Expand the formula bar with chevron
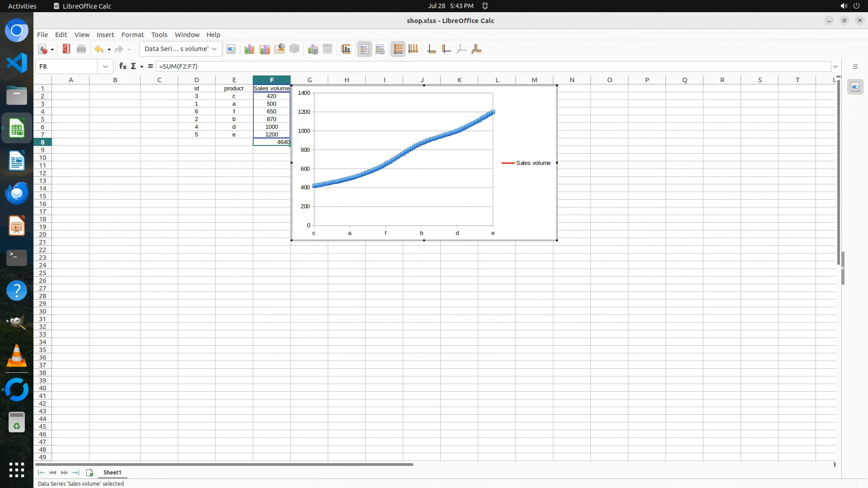Image resolution: width=868 pixels, height=488 pixels. [835, 66]
